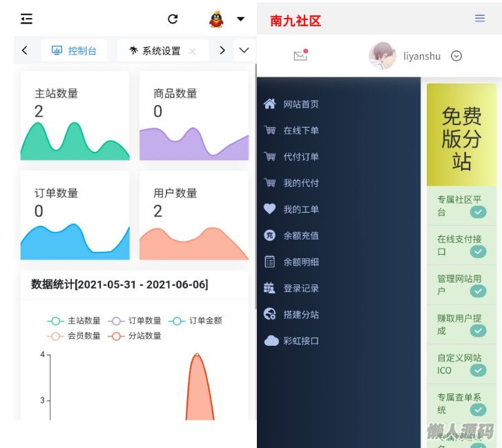
Task: Toggle 会员数量 series in chart legend
Action: 74,336
